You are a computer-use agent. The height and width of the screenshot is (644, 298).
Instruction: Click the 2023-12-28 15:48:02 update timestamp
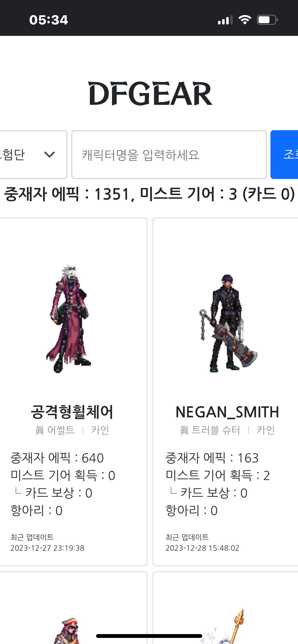202,548
